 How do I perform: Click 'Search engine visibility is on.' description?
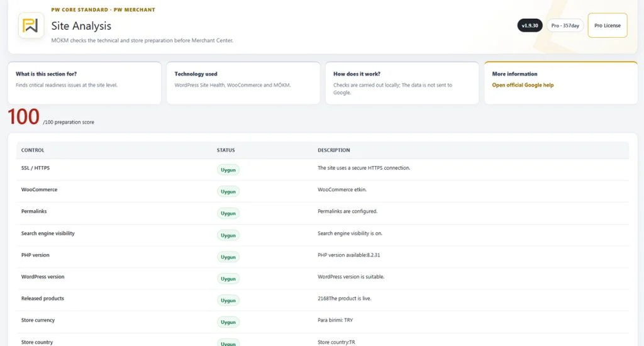[350, 233]
